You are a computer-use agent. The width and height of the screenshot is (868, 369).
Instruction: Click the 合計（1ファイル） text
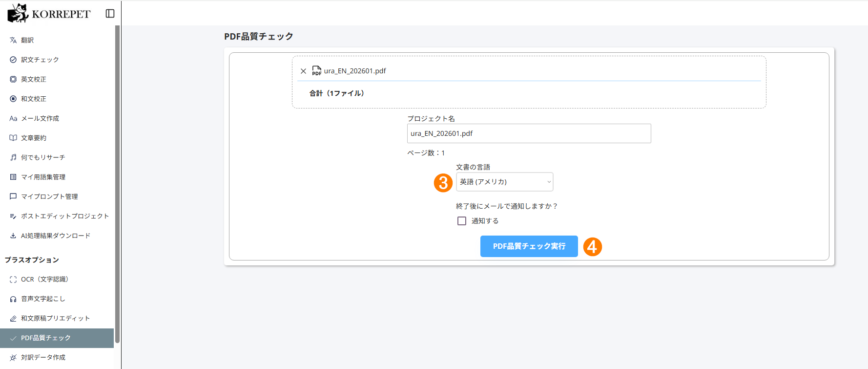click(337, 93)
